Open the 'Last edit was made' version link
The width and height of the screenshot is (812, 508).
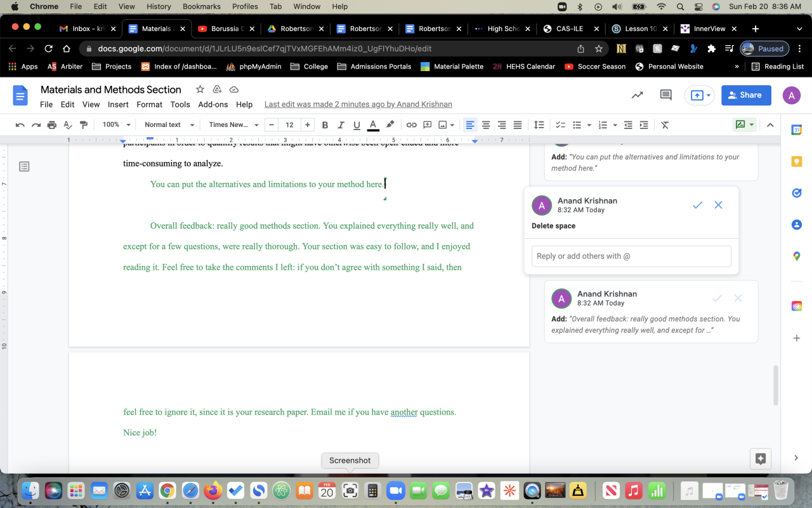point(358,105)
